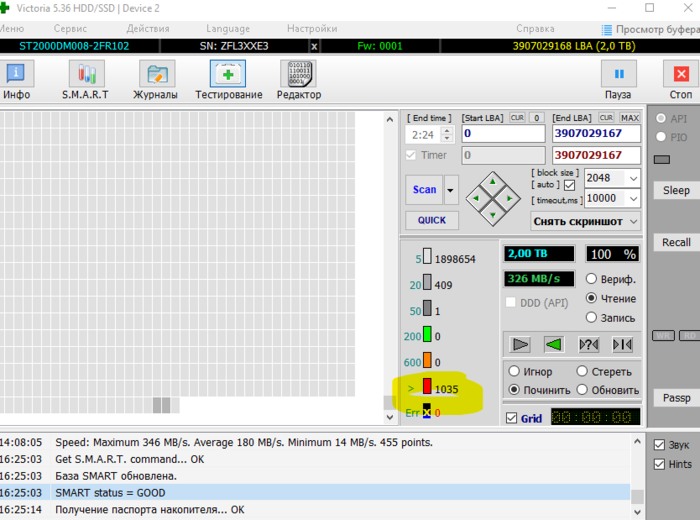This screenshot has height=520, width=700.
Task: Select the Вериф. verify radio button
Action: (x=591, y=279)
